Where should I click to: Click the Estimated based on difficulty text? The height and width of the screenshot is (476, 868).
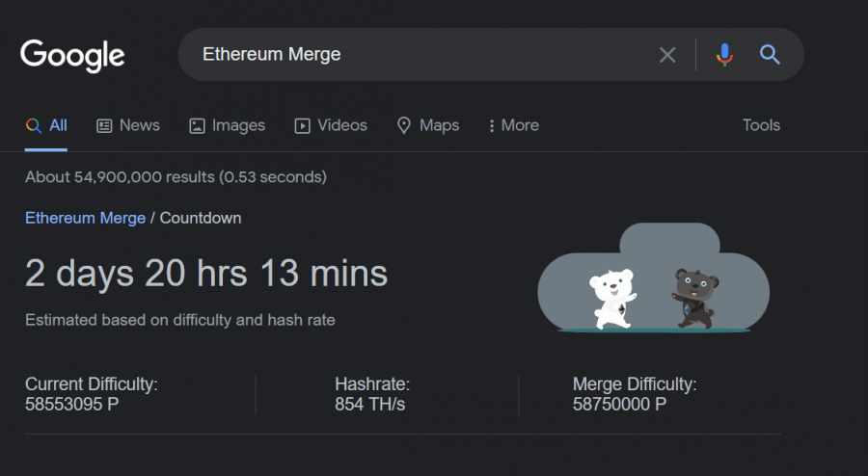180,320
